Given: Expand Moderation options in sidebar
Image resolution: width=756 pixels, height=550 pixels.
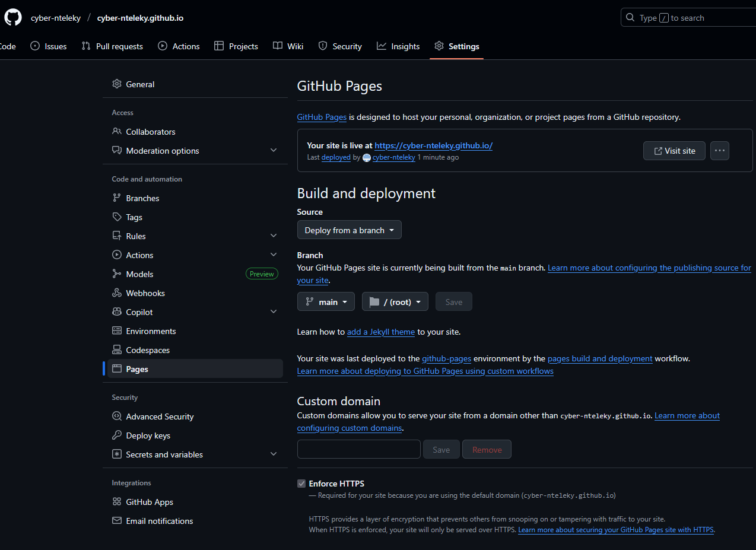Looking at the screenshot, I should [274, 151].
